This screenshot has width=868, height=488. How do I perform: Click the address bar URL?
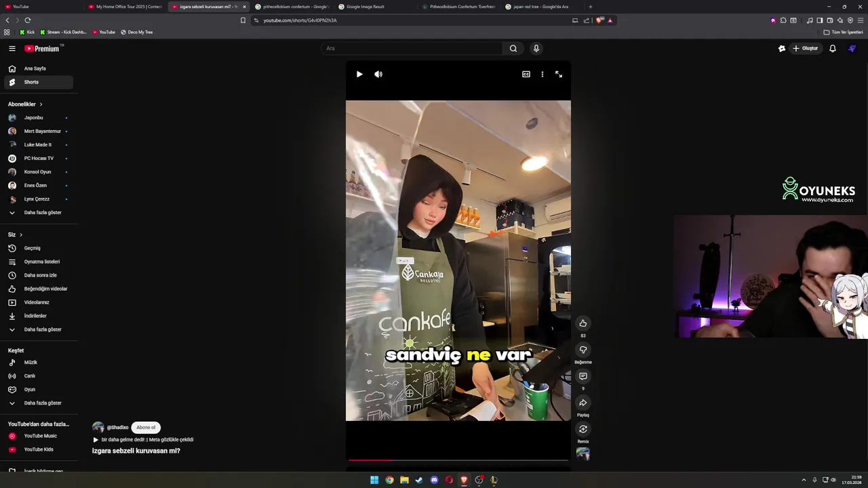click(x=300, y=20)
